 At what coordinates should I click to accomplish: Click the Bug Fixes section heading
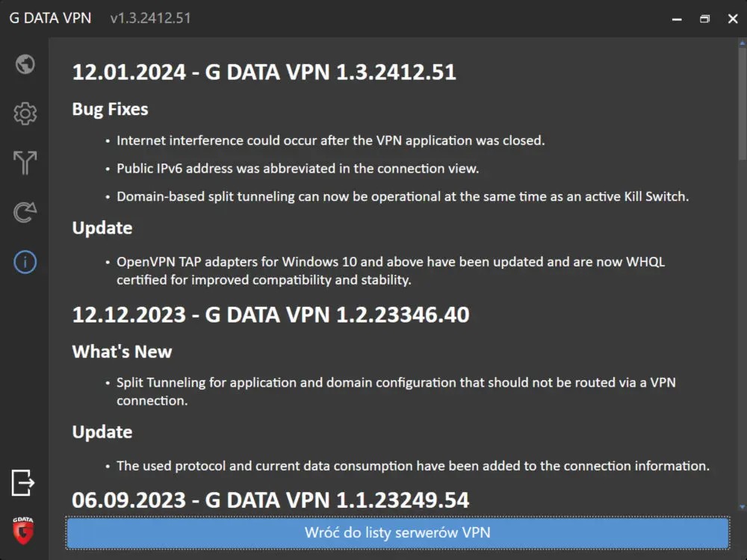[x=110, y=109]
